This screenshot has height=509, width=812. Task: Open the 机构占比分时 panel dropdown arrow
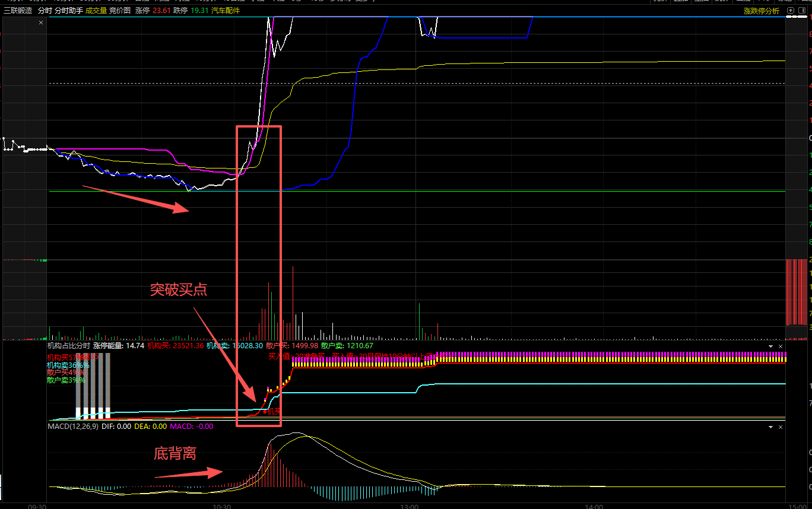[x=770, y=346]
